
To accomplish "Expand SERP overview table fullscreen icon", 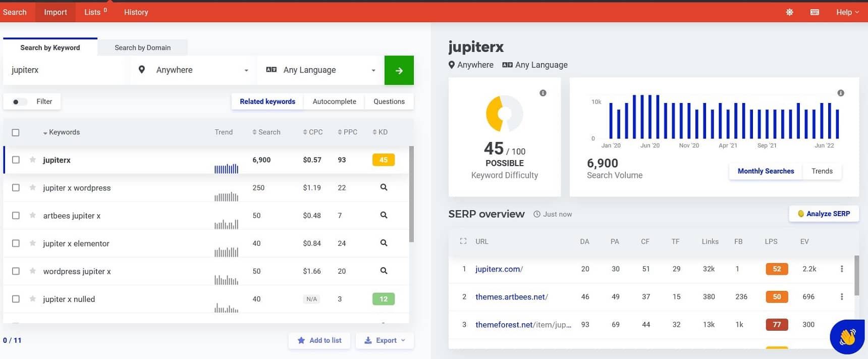I will pos(463,241).
